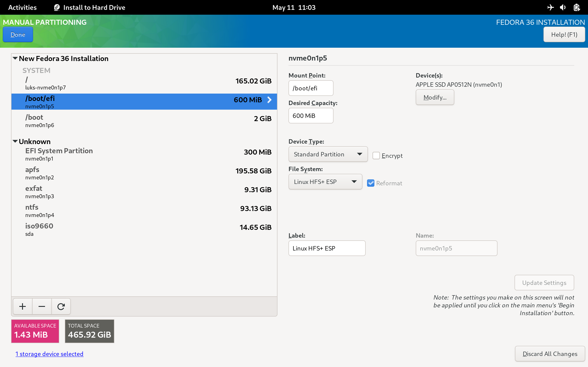This screenshot has width=588, height=367.
Task: Open the File System Linux HFS+ ESP dropdown
Action: point(325,182)
